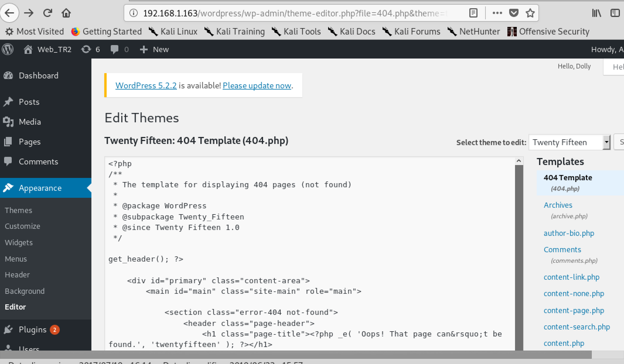Viewport: 624px width, 364px height.
Task: Toggle the browser sidebar icon
Action: [615, 13]
